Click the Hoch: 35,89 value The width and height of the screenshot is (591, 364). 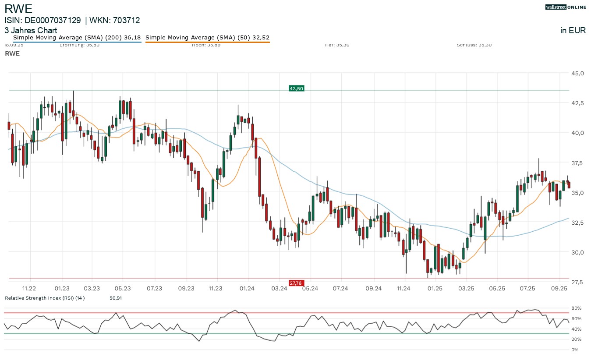tap(206, 45)
